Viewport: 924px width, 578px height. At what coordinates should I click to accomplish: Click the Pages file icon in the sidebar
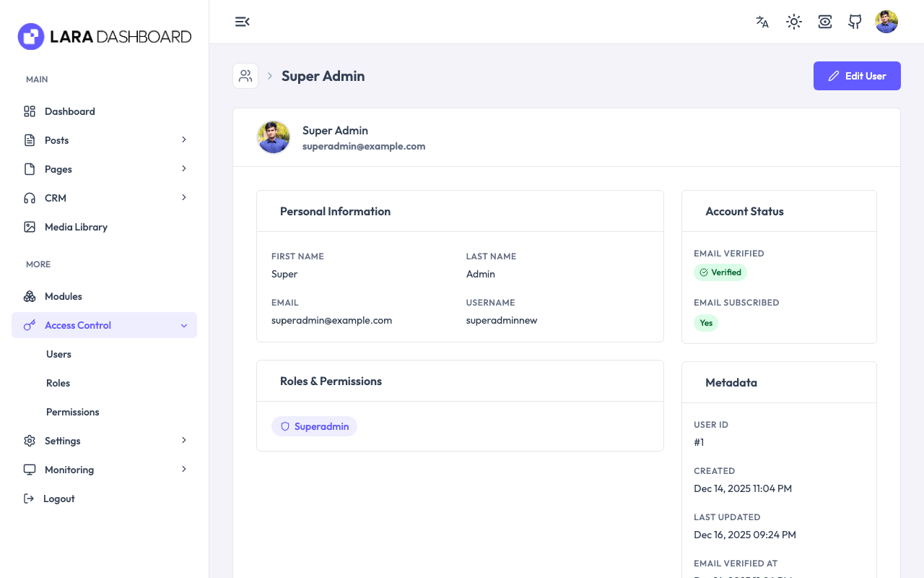pos(30,169)
